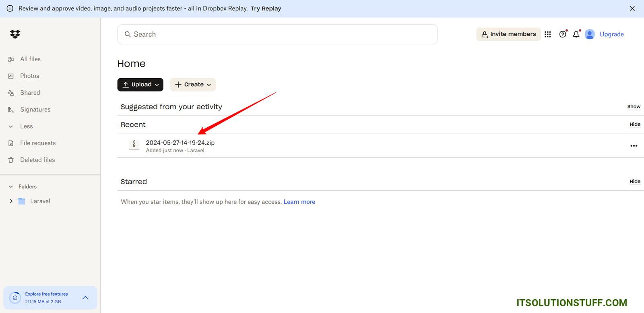Open Deleted files in sidebar
The image size is (644, 313).
point(37,160)
